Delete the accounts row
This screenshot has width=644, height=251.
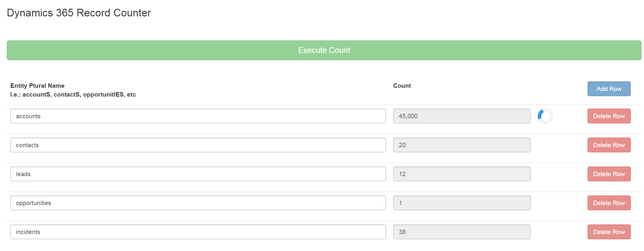click(609, 116)
